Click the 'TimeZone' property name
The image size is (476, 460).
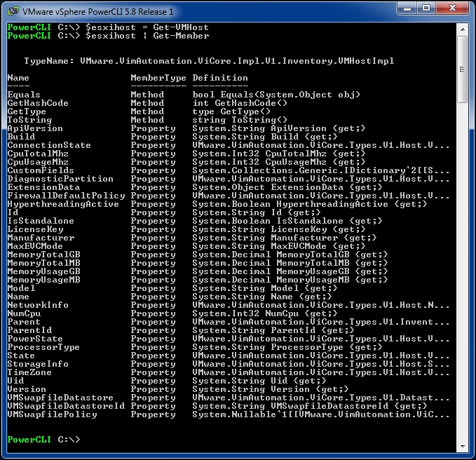(x=29, y=372)
